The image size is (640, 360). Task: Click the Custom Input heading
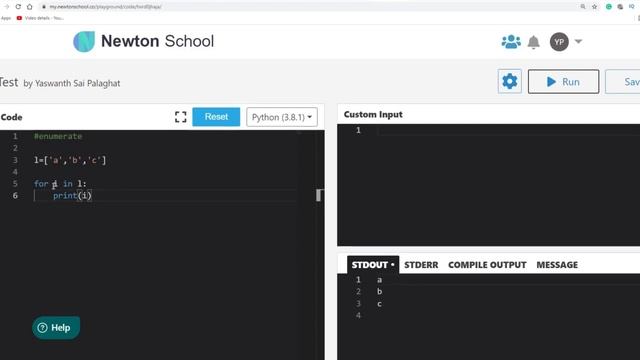[373, 115]
